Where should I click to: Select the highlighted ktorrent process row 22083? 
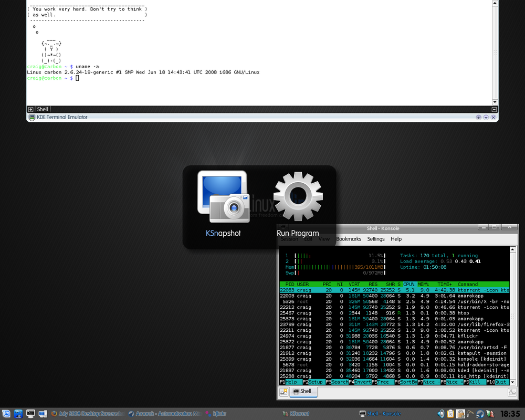click(394, 290)
